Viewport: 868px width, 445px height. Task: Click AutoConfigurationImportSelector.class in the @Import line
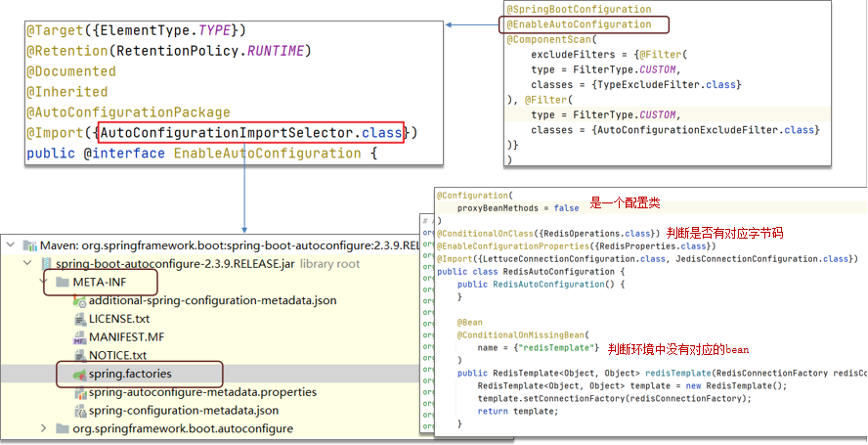tap(250, 132)
